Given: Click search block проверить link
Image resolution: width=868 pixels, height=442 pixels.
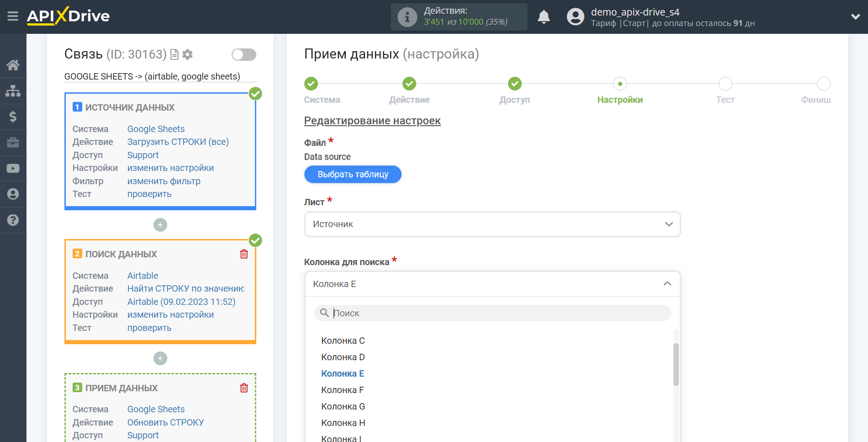Looking at the screenshot, I should (149, 328).
